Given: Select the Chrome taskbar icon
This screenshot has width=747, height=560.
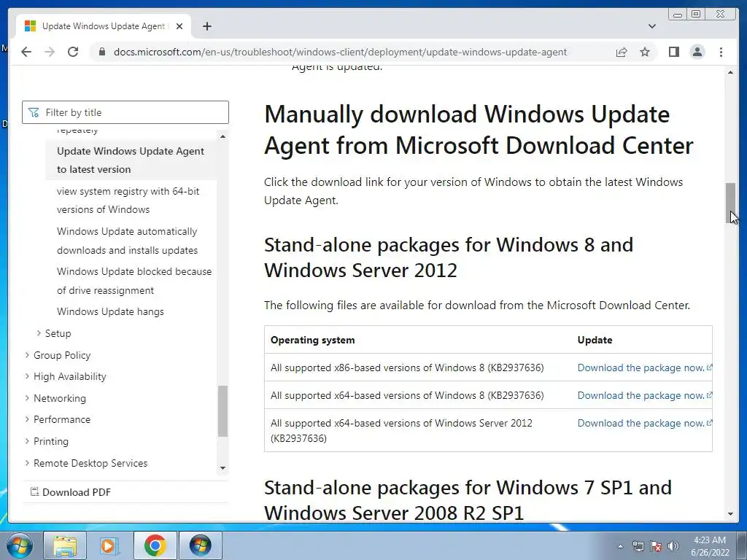Looking at the screenshot, I should pyautogui.click(x=155, y=545).
